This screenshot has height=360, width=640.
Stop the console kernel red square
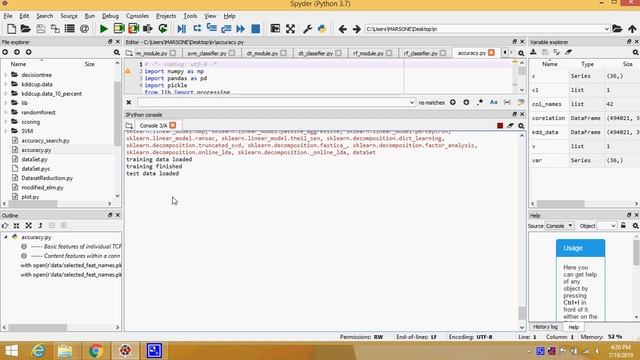click(500, 126)
